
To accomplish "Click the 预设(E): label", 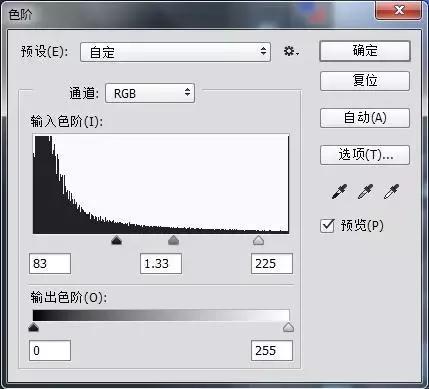I will (x=44, y=52).
